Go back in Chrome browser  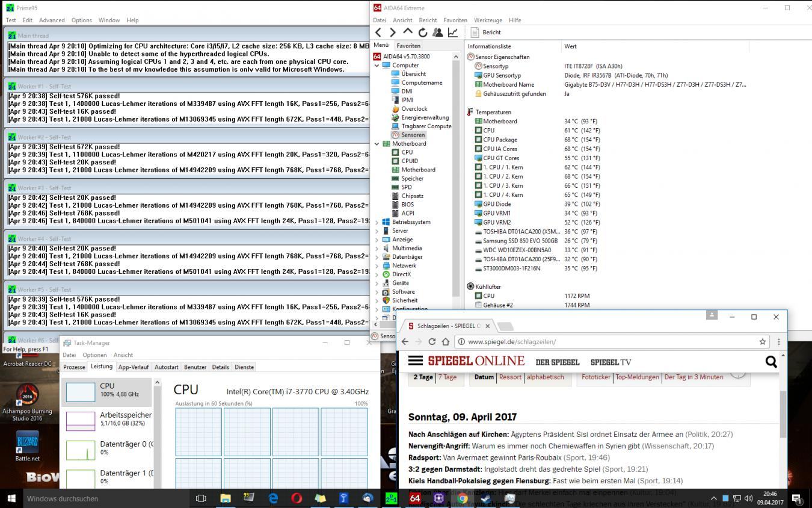(405, 341)
